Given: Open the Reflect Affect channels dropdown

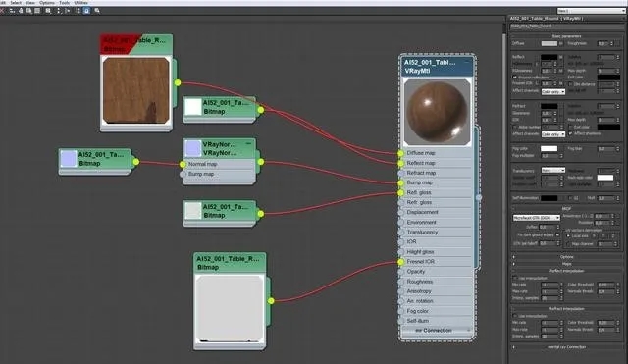Looking at the screenshot, I should click(553, 92).
